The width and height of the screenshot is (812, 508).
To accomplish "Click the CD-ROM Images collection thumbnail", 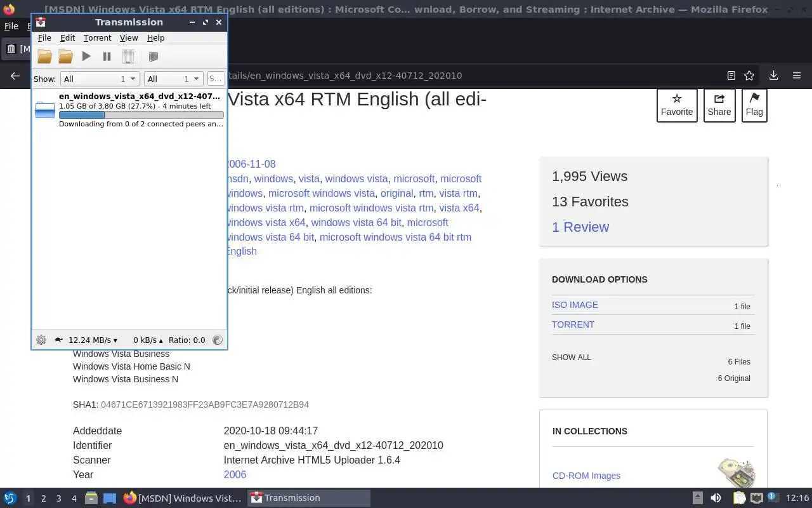I will [x=737, y=474].
